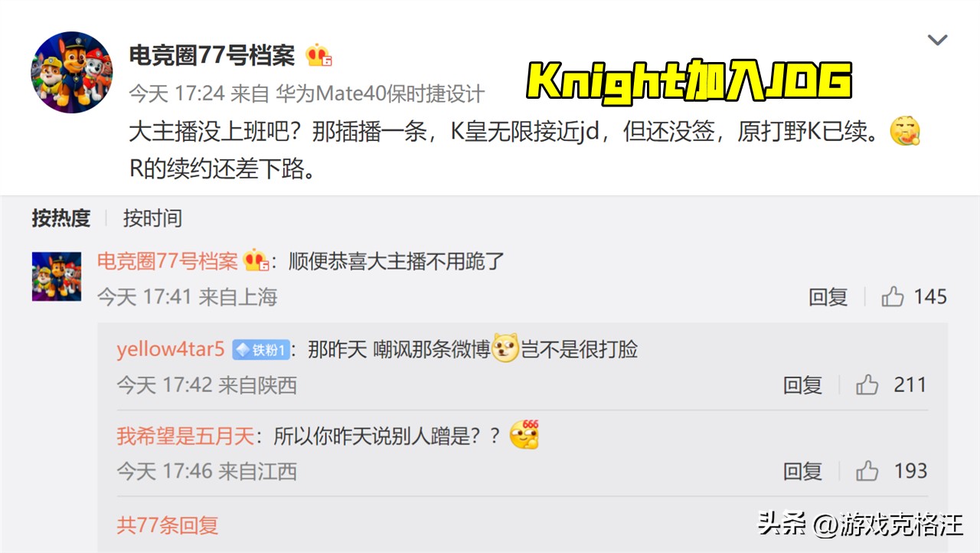Reply to yellow4tar5's comment
This screenshot has width=980, height=553.
[802, 384]
